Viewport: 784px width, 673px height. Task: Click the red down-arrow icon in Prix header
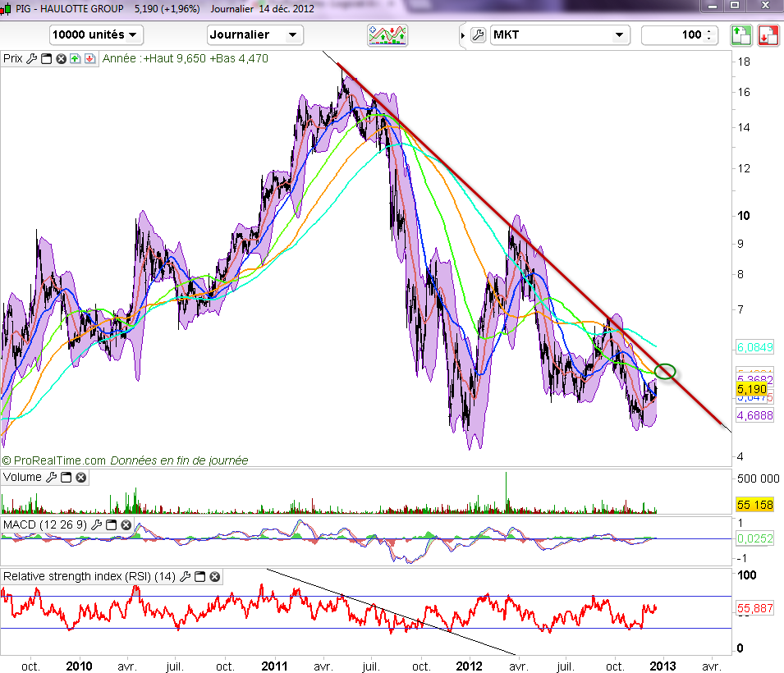click(90, 58)
